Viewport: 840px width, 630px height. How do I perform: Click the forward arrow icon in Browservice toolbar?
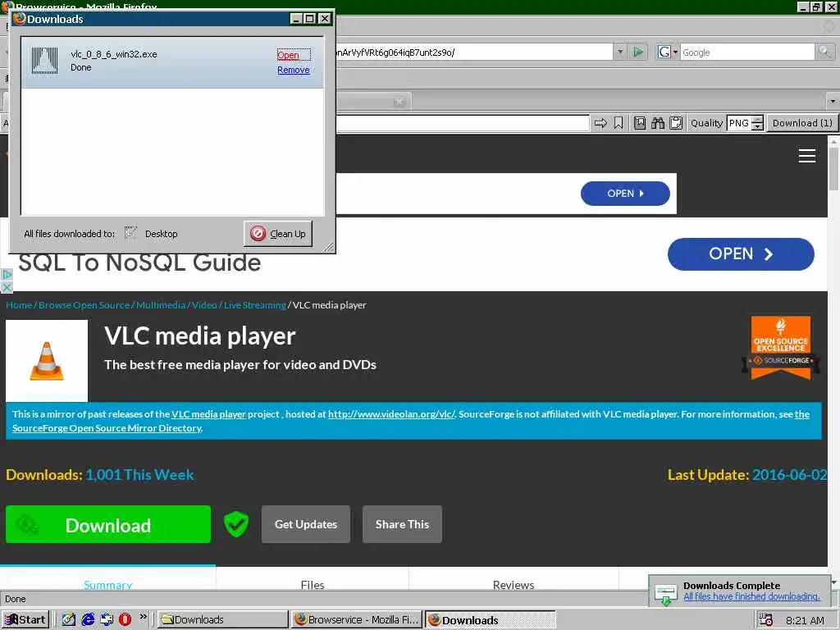coord(600,123)
